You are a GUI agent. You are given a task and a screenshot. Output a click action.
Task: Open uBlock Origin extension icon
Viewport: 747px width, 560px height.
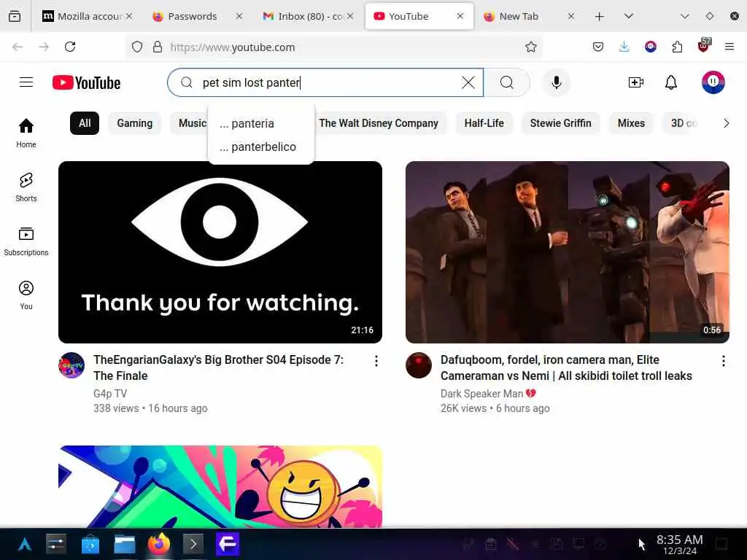[704, 46]
